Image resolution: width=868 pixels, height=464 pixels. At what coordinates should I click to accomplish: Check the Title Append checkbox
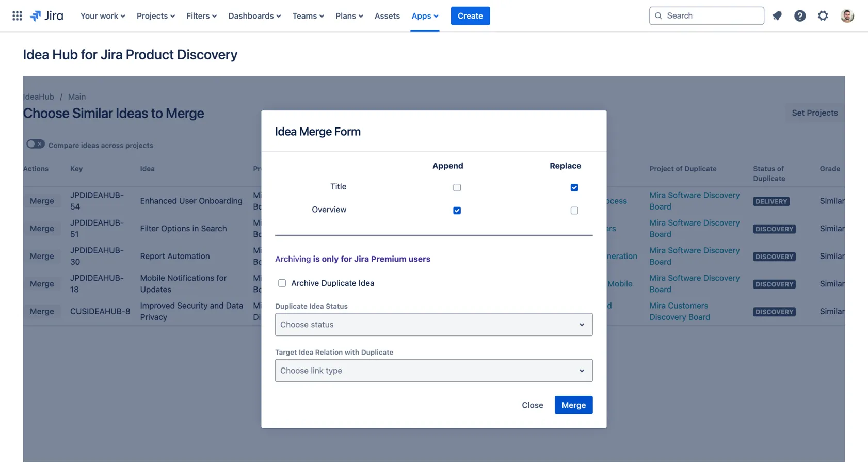click(457, 187)
